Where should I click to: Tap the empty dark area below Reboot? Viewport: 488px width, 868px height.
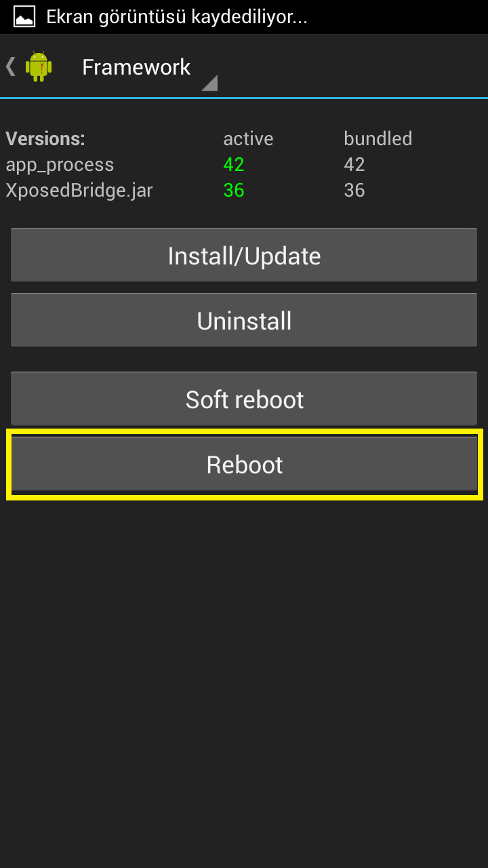(244, 678)
